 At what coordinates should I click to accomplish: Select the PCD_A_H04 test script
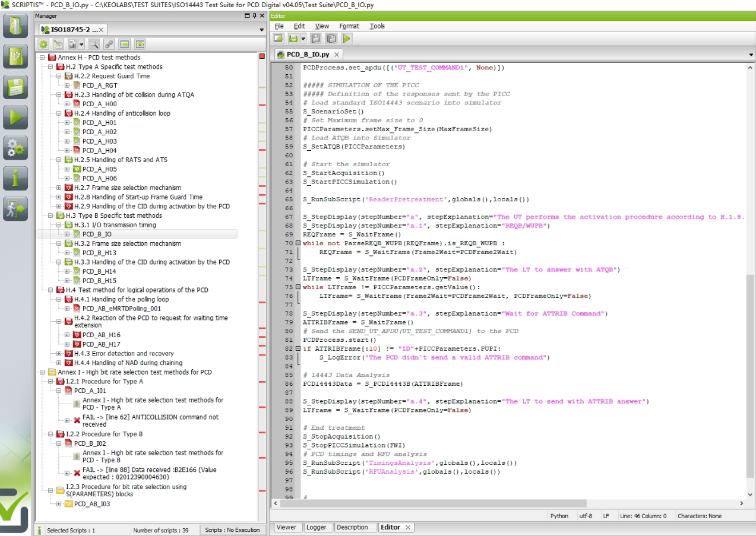point(99,150)
